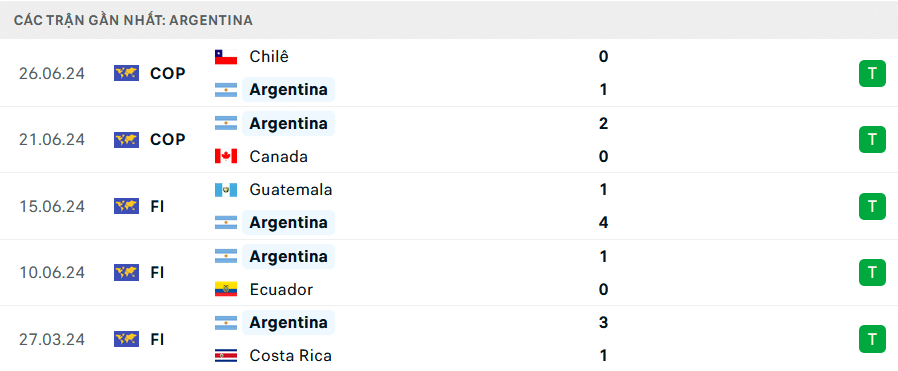Click Argentina flag in the Canada match
Viewport: 898px width, 371px height.
[226, 123]
